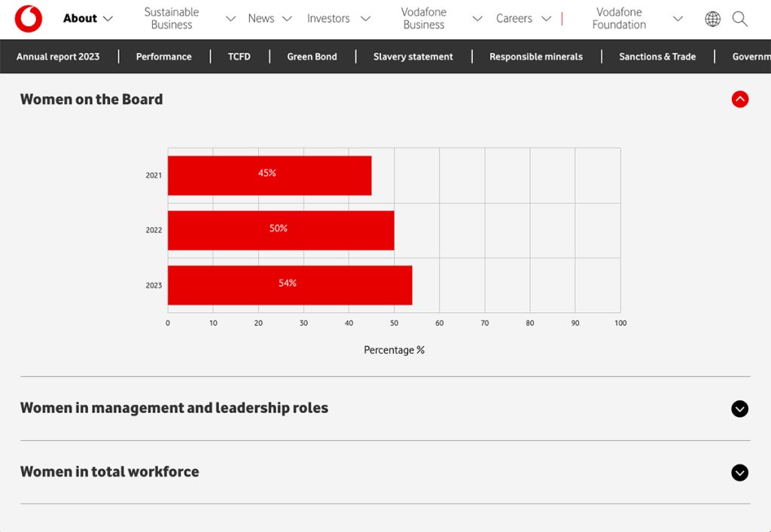Screen dimensions: 771x532
Task: Click the 2021 bar showing 45%
Action: [x=270, y=175]
